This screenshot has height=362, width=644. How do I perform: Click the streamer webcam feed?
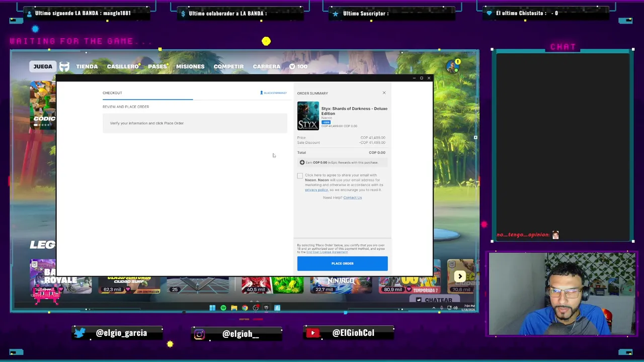point(562,294)
